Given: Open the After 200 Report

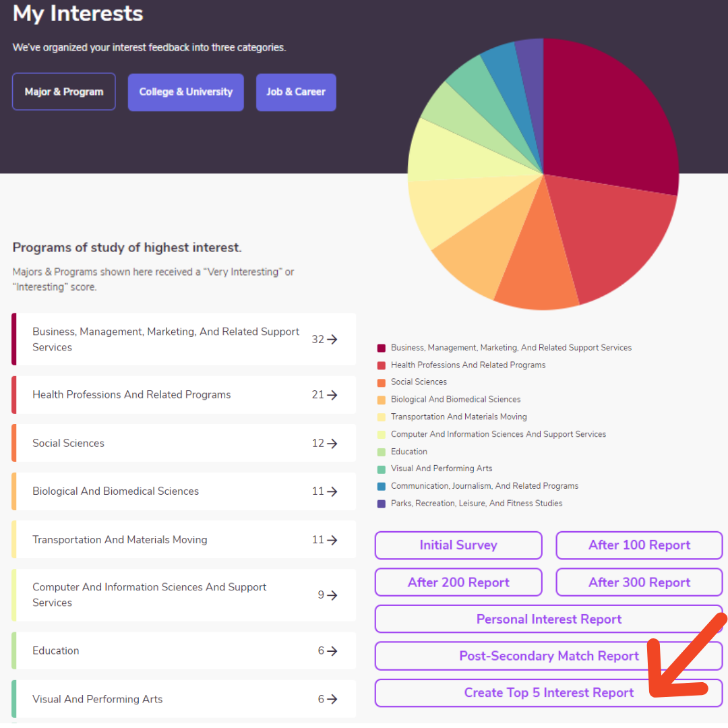Looking at the screenshot, I should click(458, 582).
